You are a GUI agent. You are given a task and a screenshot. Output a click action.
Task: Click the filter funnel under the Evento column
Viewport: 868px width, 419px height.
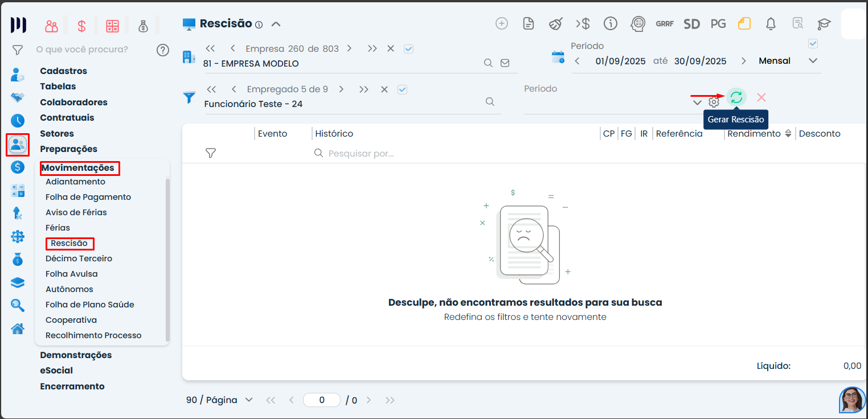point(211,153)
